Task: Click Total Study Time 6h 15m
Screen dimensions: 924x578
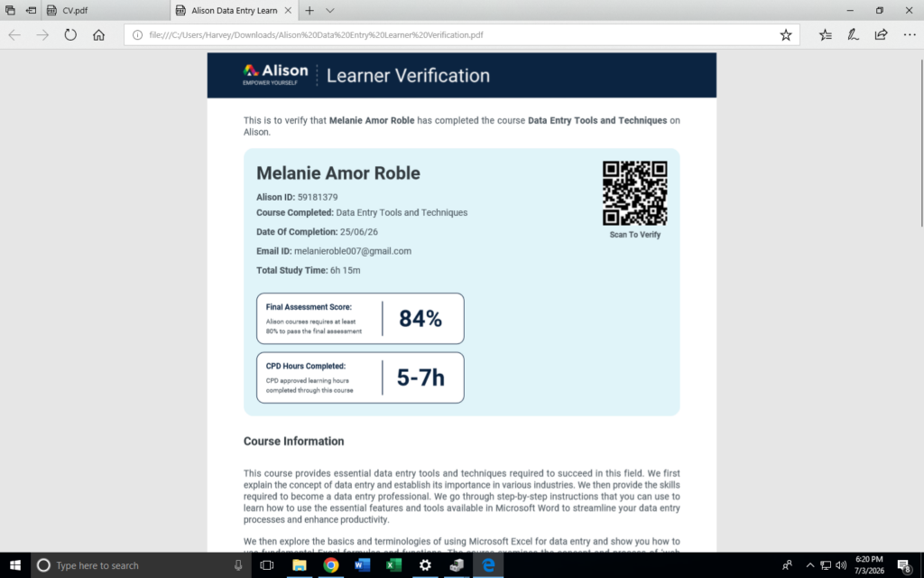Action: [x=309, y=270]
